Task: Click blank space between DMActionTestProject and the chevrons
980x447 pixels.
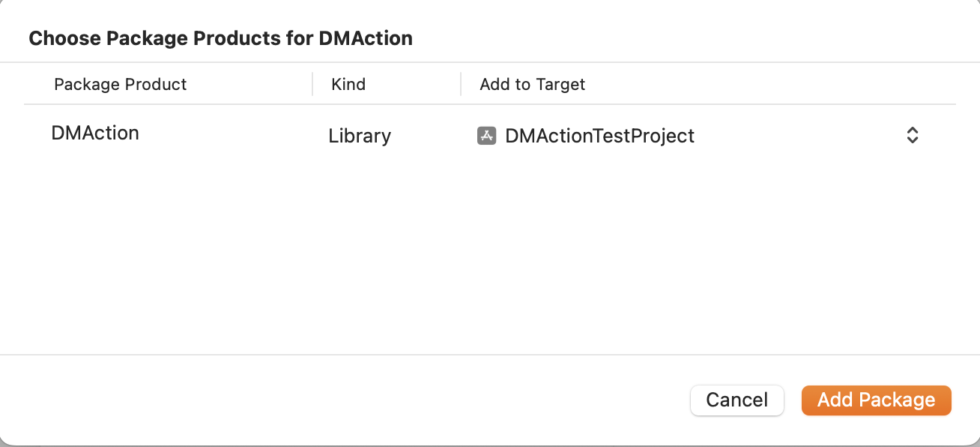Action: coord(799,136)
